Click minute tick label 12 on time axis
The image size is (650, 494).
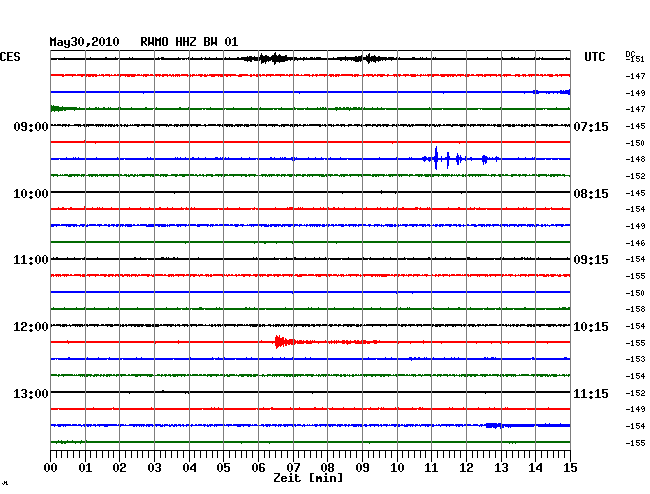[x=466, y=468]
